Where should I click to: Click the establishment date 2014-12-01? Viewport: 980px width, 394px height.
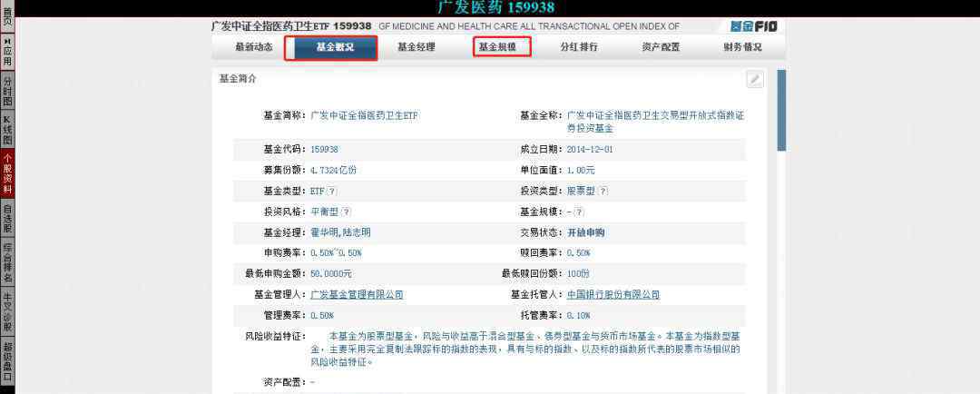coord(591,150)
